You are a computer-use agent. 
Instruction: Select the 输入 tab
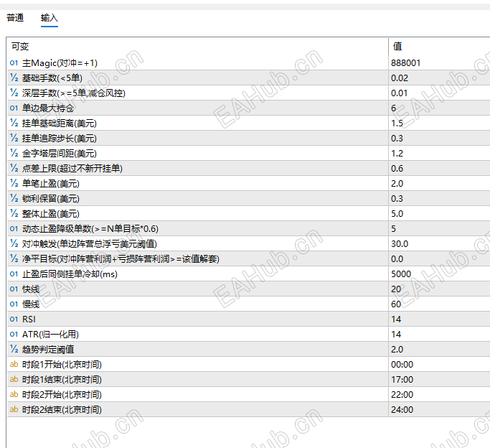[x=50, y=18]
